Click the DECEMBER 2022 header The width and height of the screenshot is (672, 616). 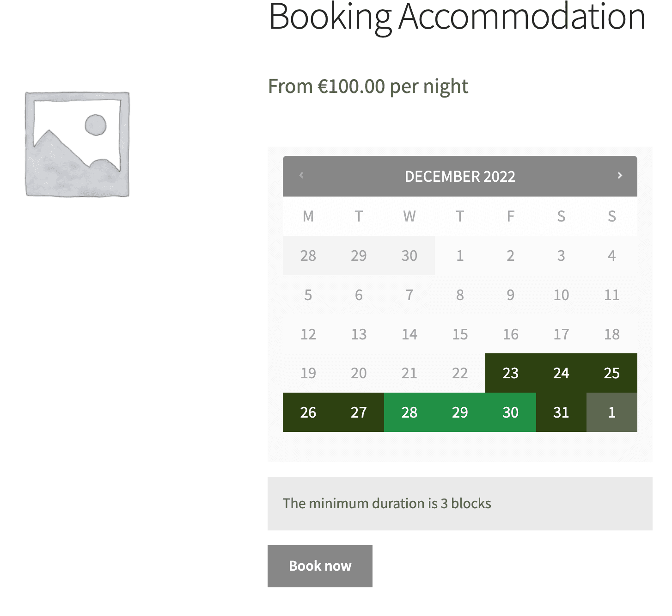point(460,176)
